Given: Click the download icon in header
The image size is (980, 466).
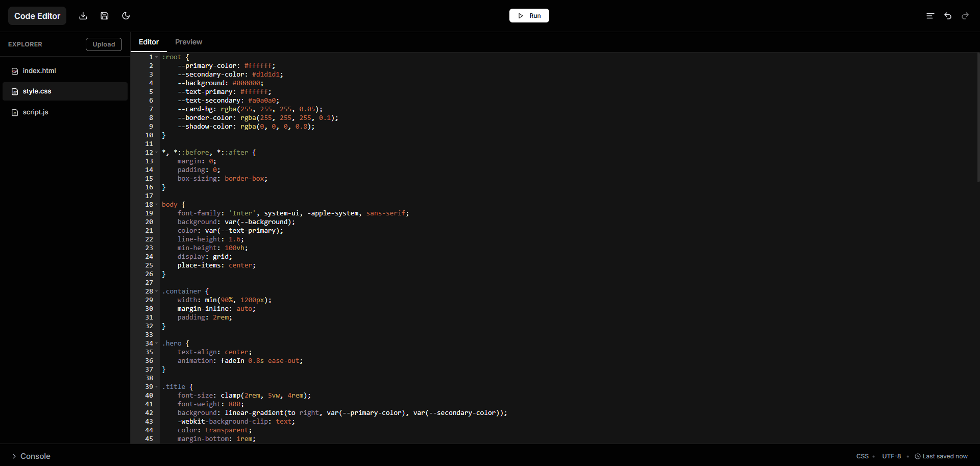Looking at the screenshot, I should coord(83,16).
